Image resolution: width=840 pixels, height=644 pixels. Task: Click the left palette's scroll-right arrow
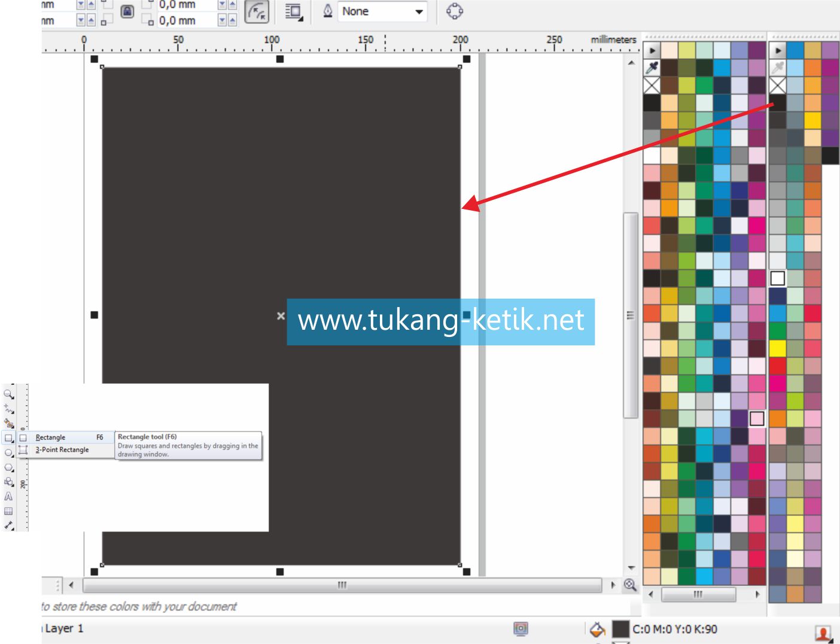point(757,594)
